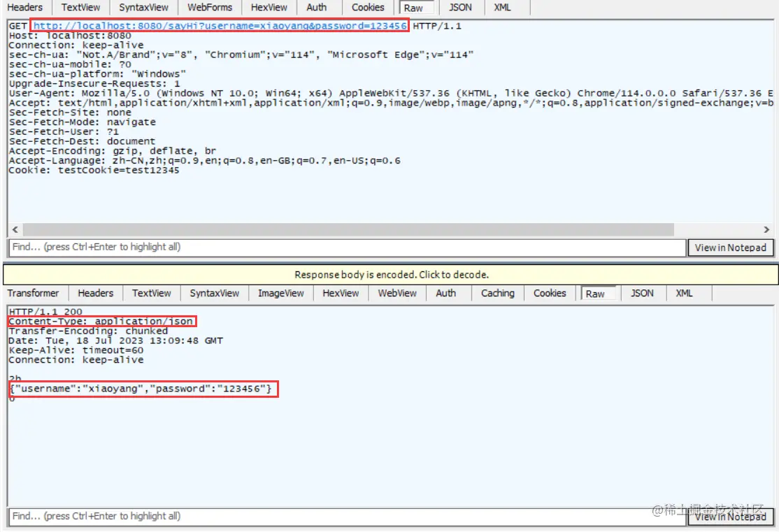This screenshot has width=779, height=532.
Task: Click the 'Upgrade-Insecure-Requests: 1' line
Action: pyautogui.click(x=94, y=84)
